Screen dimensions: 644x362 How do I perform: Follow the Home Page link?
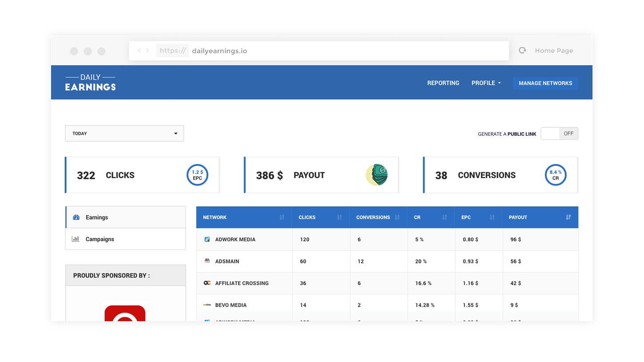coord(553,50)
